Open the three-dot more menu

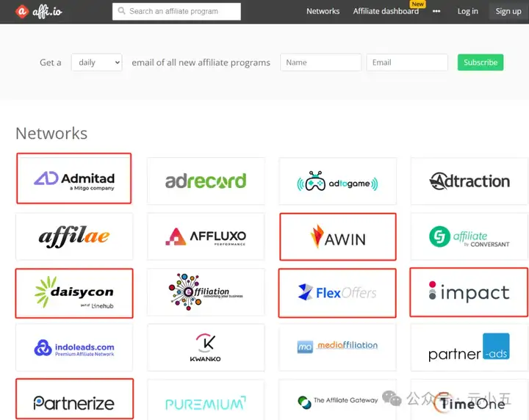436,11
